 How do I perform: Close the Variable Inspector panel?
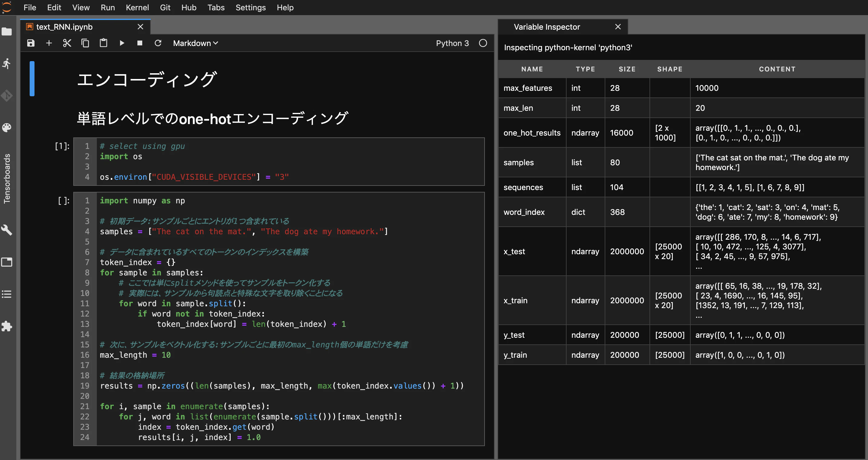point(618,27)
